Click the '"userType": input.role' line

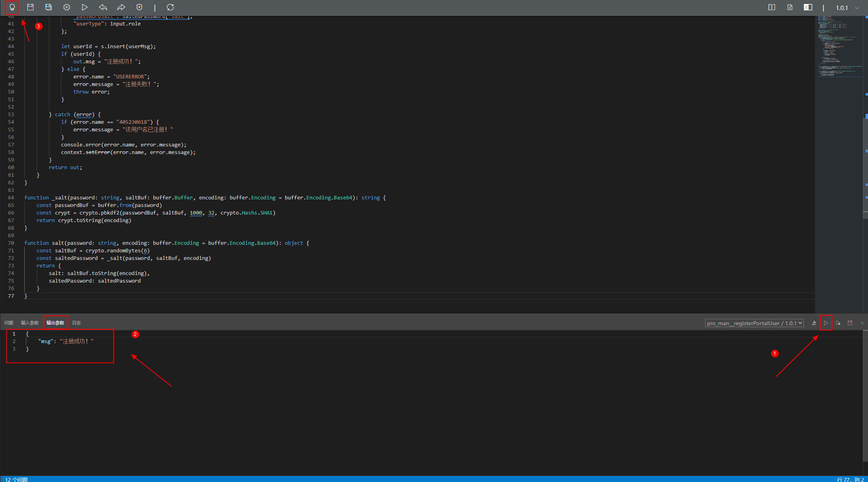107,23
